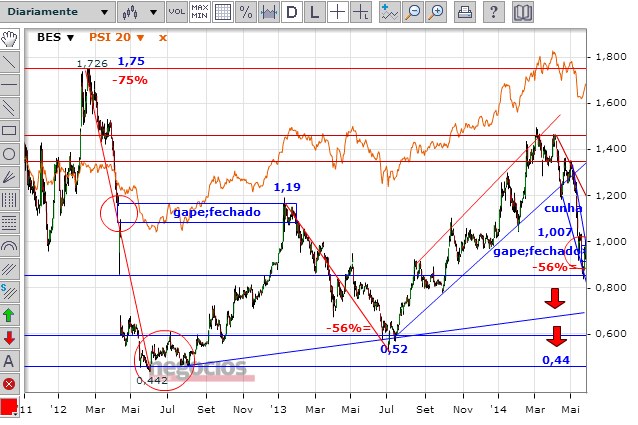The width and height of the screenshot is (638, 425).
Task: Open the red drawing color swatch
Action: click(x=9, y=408)
